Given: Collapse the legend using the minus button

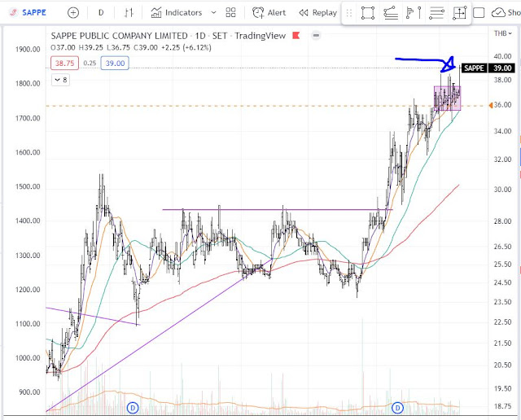Looking at the screenshot, I should click(316, 35).
